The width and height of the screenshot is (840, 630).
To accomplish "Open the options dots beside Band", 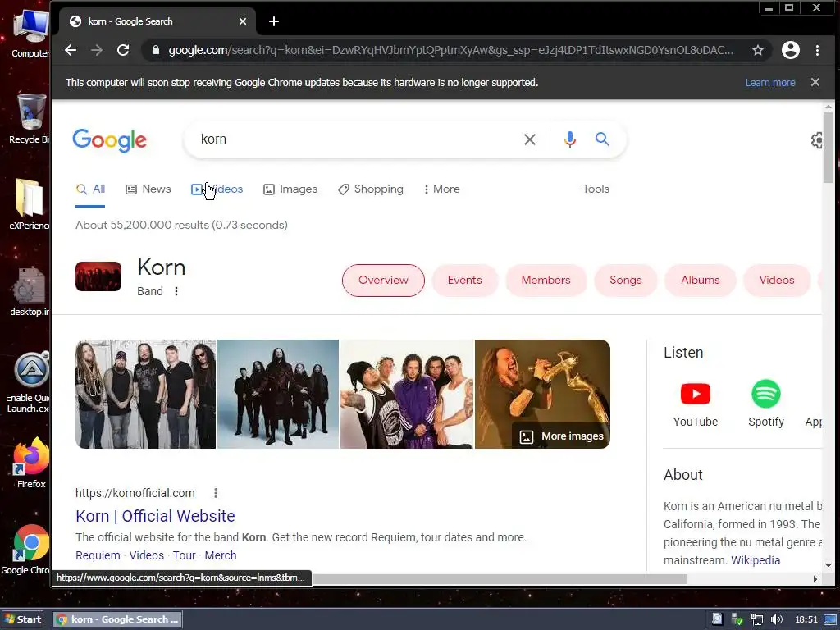I will [x=176, y=291].
